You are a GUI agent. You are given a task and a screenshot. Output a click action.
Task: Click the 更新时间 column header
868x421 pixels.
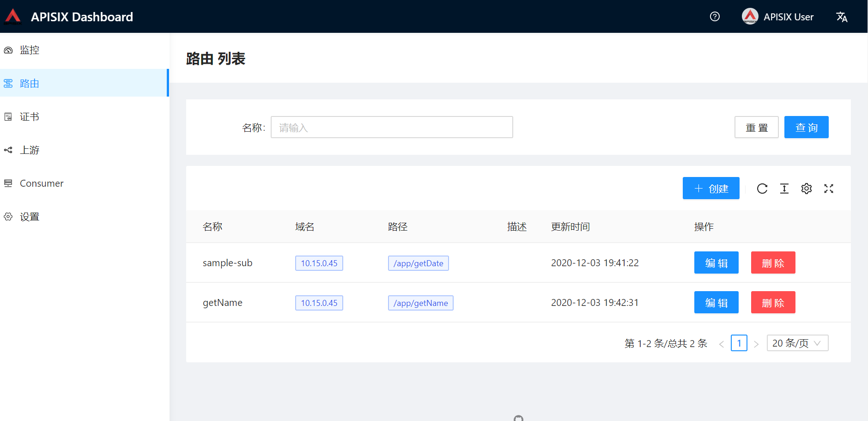571,226
